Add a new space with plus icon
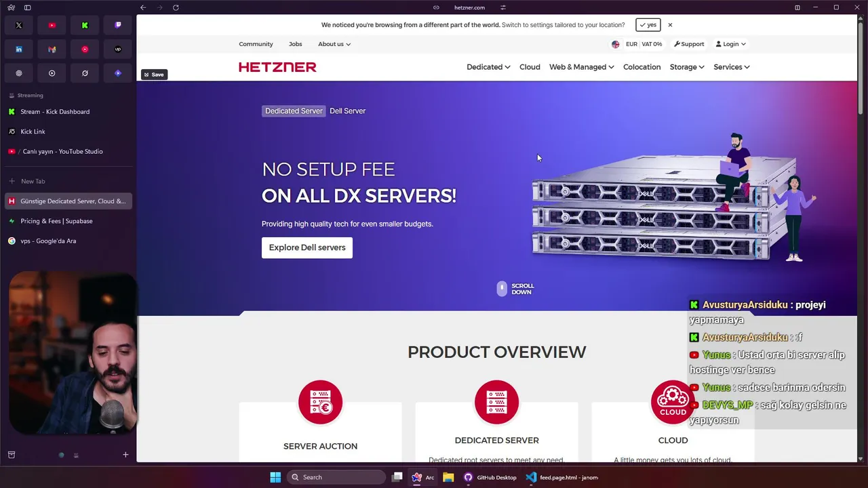The width and height of the screenshot is (868, 488). click(x=125, y=455)
